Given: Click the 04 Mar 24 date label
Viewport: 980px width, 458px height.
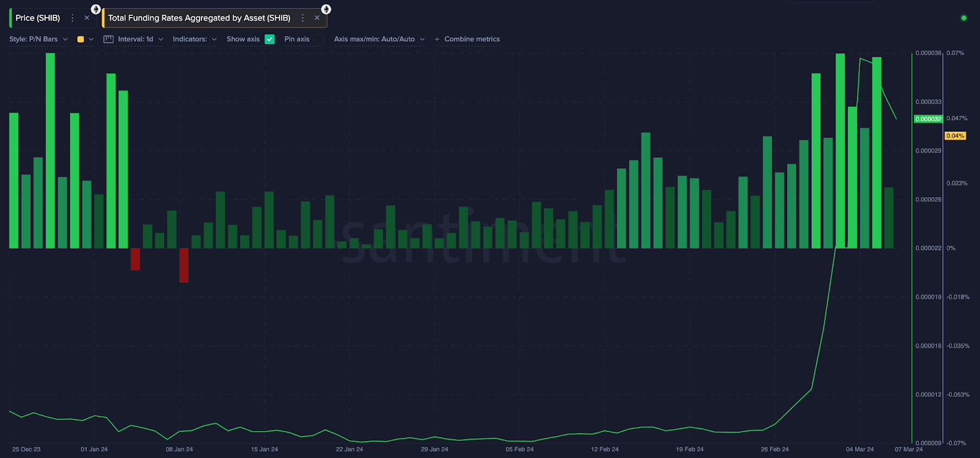Looking at the screenshot, I should (x=860, y=449).
